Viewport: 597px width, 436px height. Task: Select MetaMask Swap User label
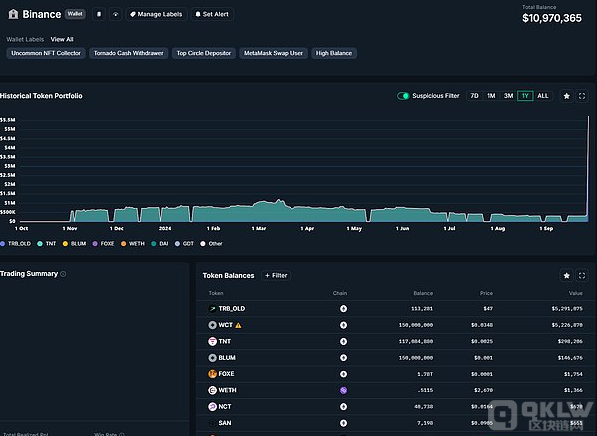[x=273, y=53]
